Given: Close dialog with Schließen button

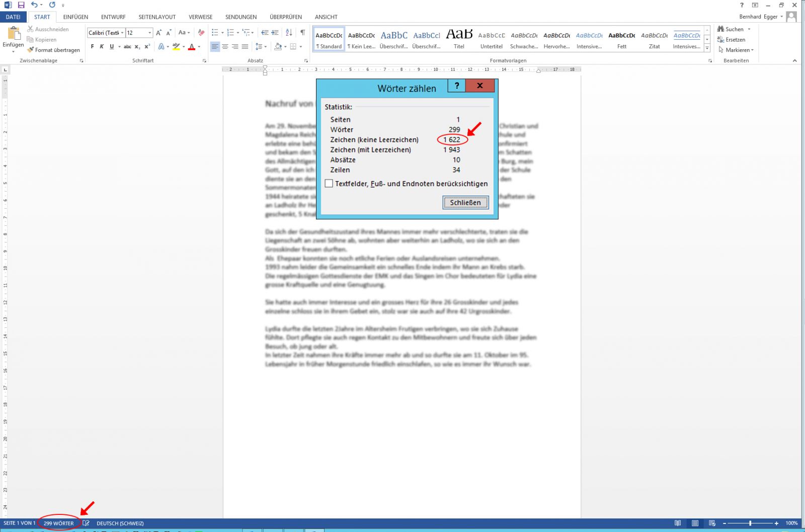Looking at the screenshot, I should tap(465, 202).
